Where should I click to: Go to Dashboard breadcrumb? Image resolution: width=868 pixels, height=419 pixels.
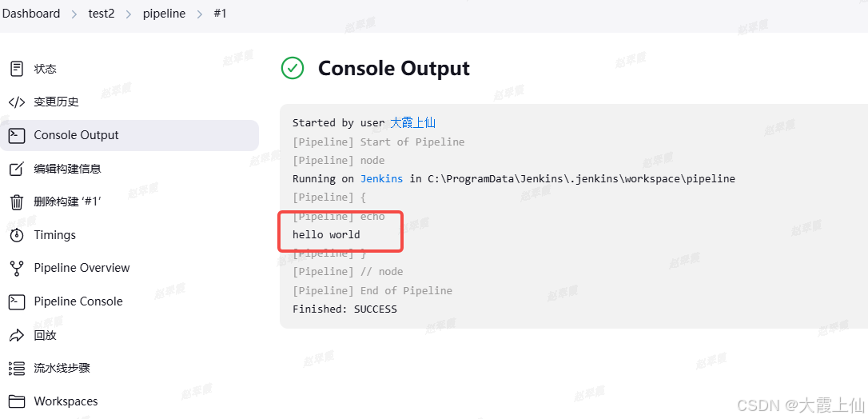(31, 14)
